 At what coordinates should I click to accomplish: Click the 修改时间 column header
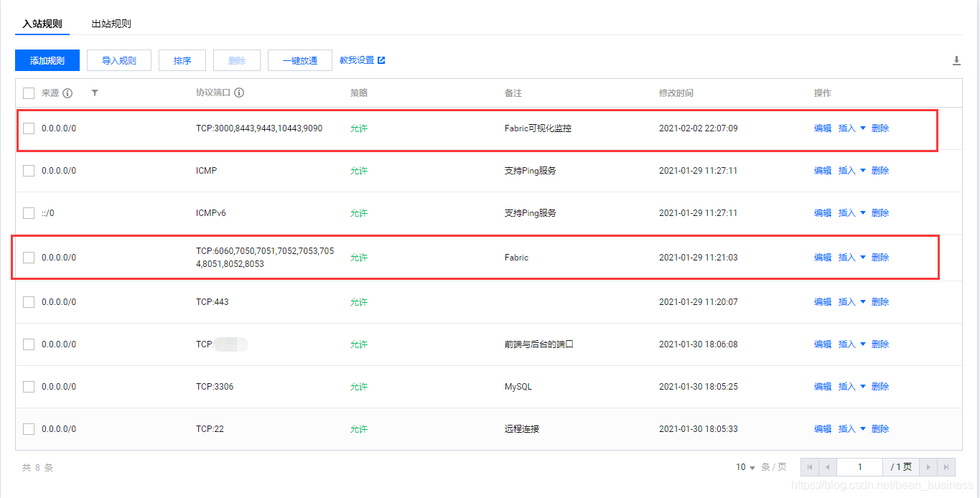[x=676, y=93]
